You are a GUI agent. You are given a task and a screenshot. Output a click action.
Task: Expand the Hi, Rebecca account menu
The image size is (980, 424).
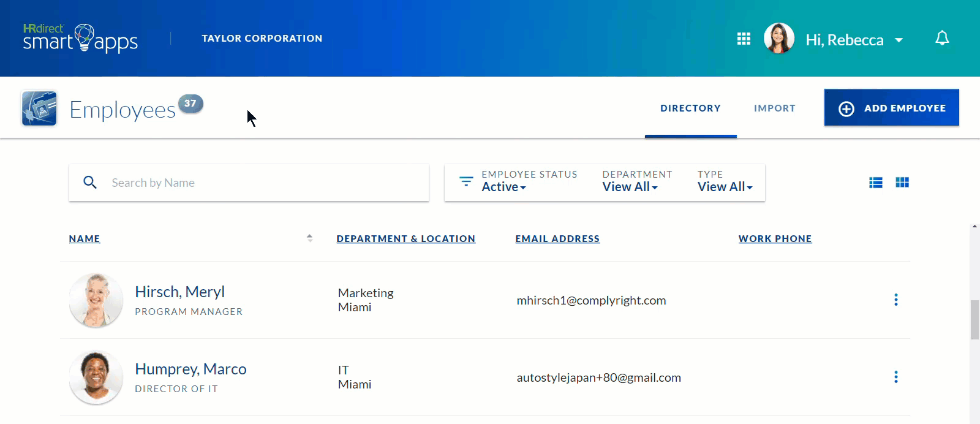click(854, 40)
